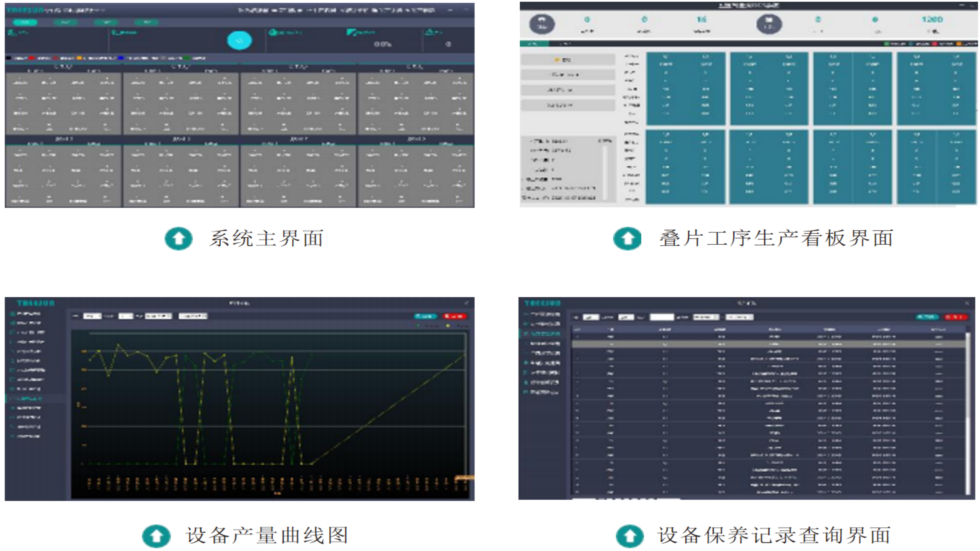Click the teal query button in maintenance record window

click(x=927, y=317)
